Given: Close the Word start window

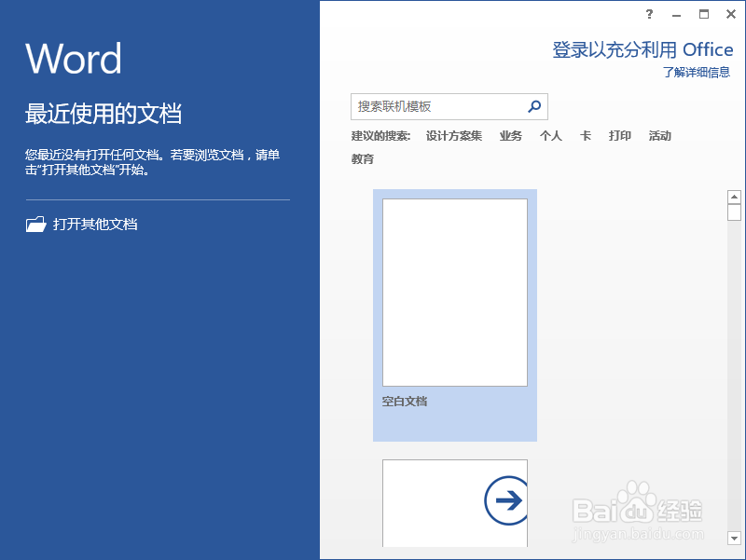Looking at the screenshot, I should point(731,14).
